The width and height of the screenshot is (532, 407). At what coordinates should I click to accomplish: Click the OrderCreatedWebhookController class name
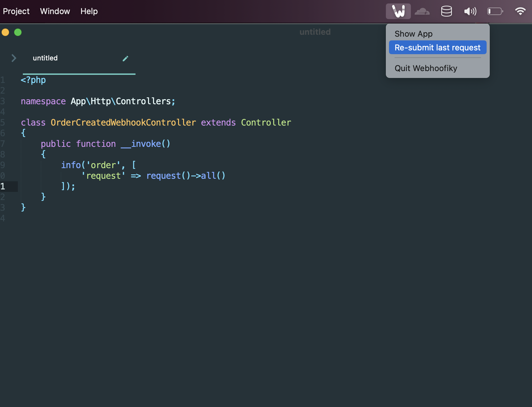123,122
